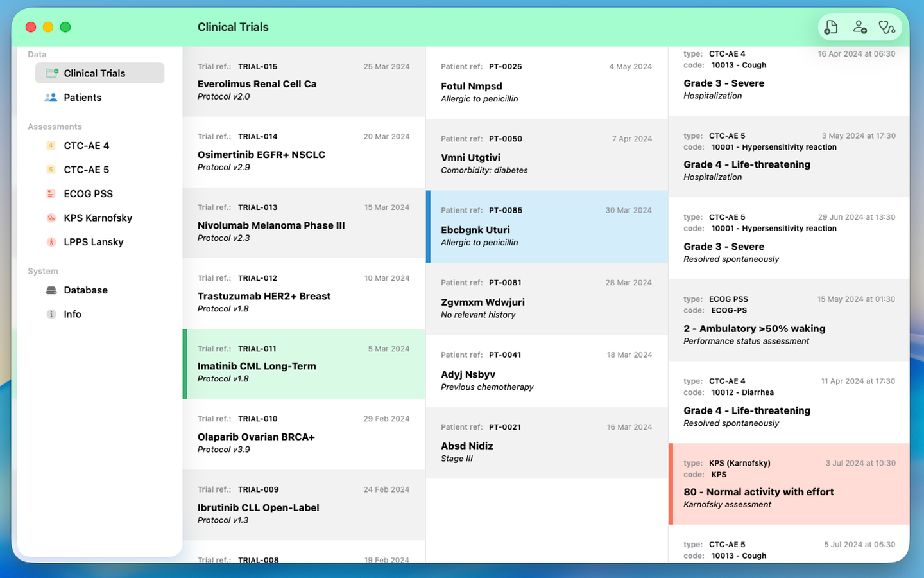
Task: Select the Clinical Trials folder icon in sidebar
Action: [52, 73]
